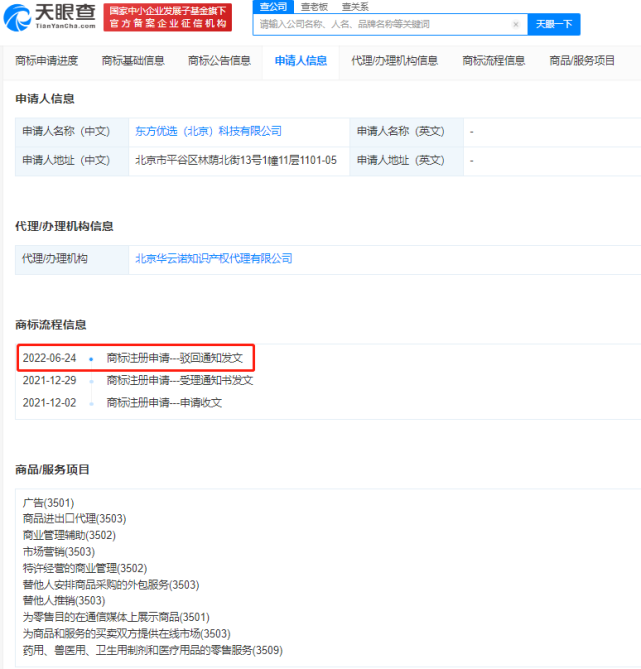Open the 商品/服务项目 tab
Viewport: 641px width, 669px height.
click(582, 61)
